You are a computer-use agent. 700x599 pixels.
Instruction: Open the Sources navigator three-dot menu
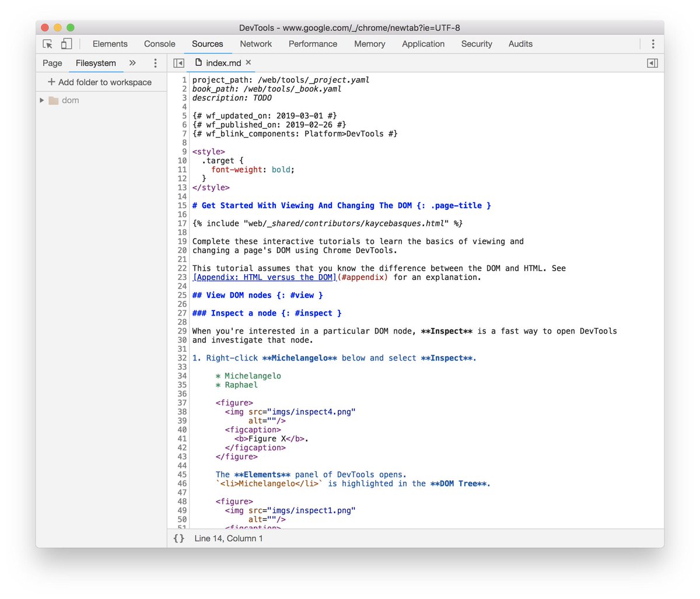pyautogui.click(x=155, y=63)
